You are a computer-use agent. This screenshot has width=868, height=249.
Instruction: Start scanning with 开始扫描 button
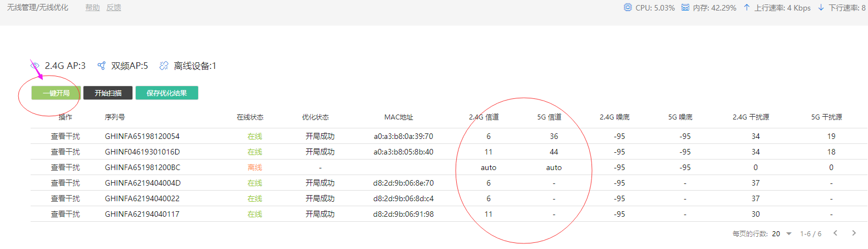click(108, 93)
